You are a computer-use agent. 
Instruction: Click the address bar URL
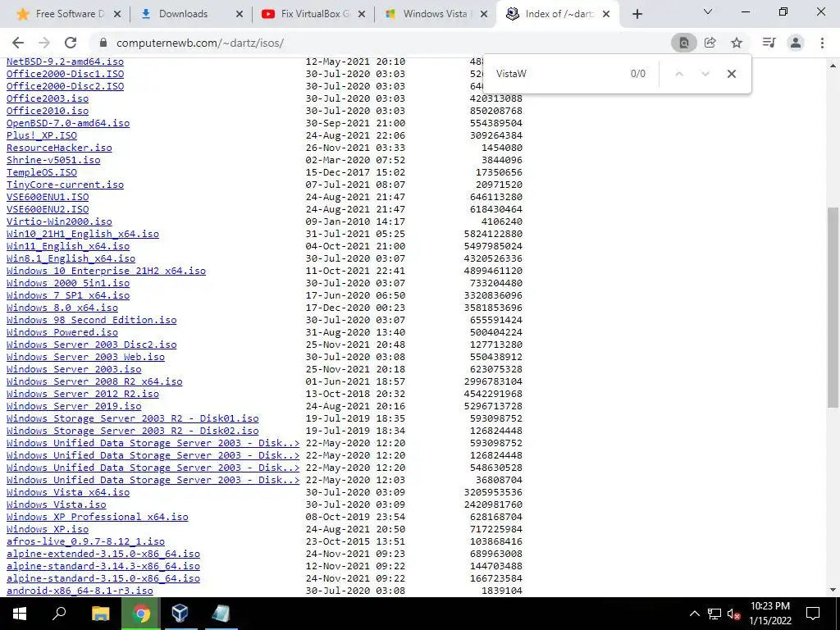point(200,43)
